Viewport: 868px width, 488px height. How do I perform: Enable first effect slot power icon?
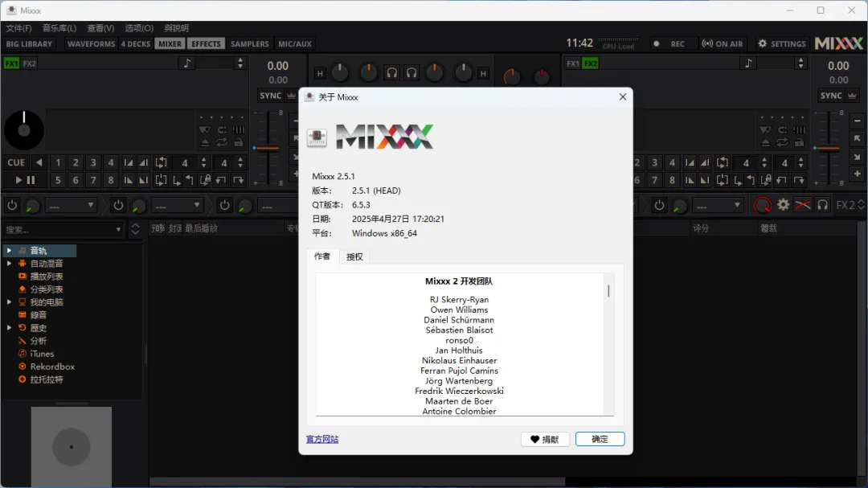[11, 206]
